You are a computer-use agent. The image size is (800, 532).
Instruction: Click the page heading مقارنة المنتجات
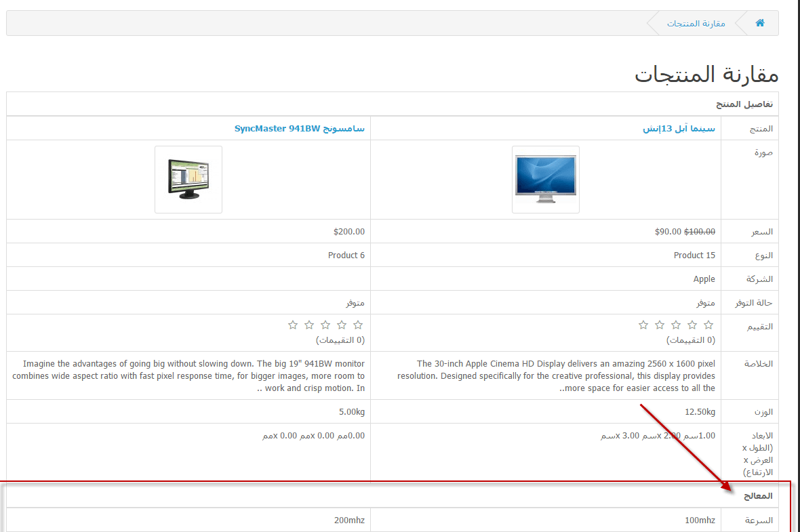click(x=706, y=75)
